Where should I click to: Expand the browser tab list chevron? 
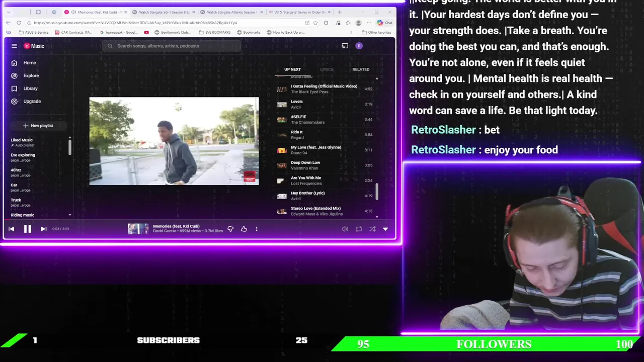[9, 12]
